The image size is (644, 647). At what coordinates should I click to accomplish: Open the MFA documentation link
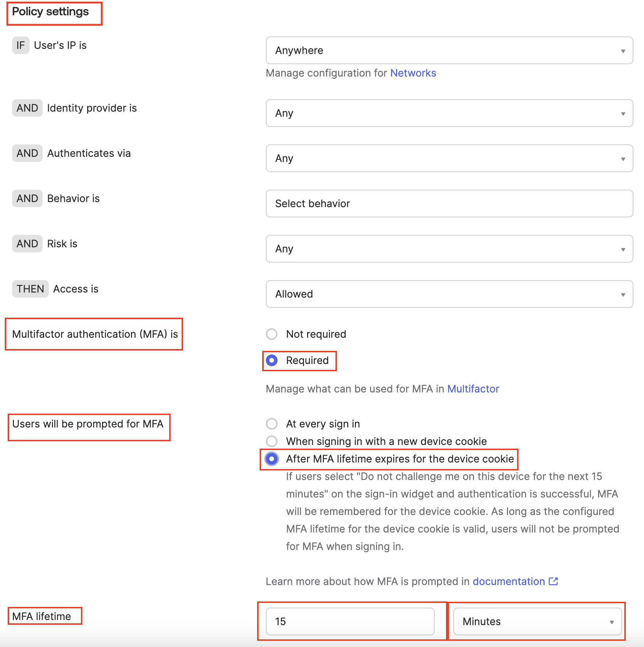(x=508, y=581)
